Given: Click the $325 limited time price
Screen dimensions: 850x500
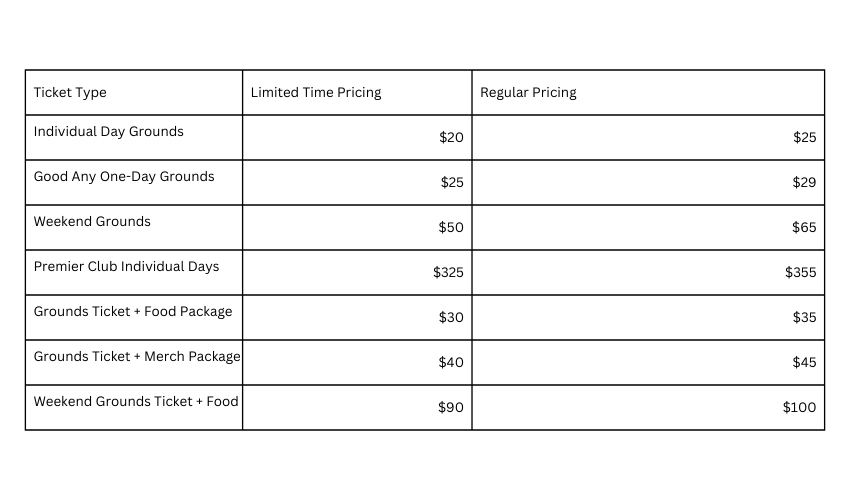Looking at the screenshot, I should [x=448, y=272].
